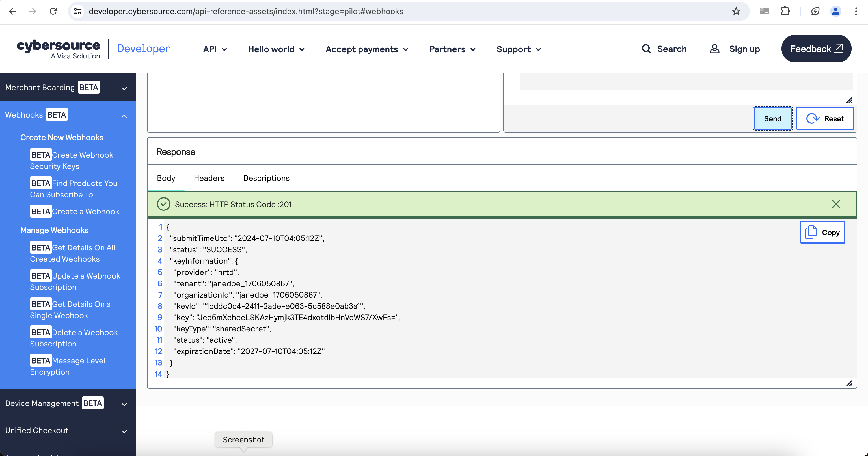Bookmark this page with star icon

736,12
